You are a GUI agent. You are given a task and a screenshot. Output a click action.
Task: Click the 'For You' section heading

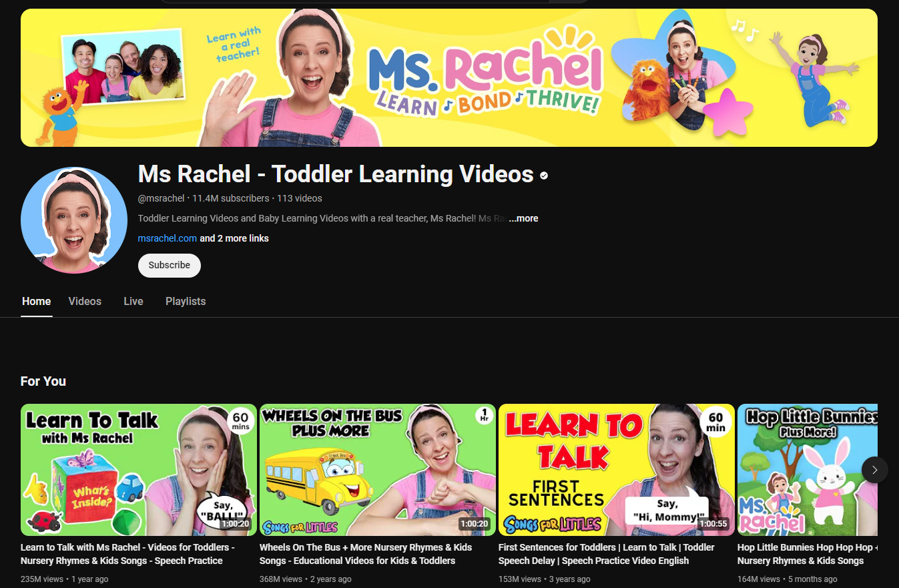(x=43, y=381)
